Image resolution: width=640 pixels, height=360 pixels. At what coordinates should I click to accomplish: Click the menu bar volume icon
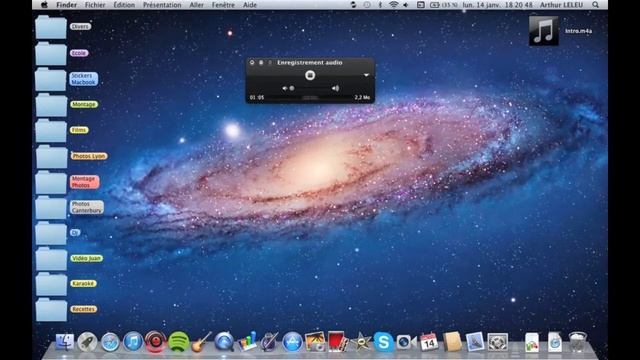pos(406,5)
